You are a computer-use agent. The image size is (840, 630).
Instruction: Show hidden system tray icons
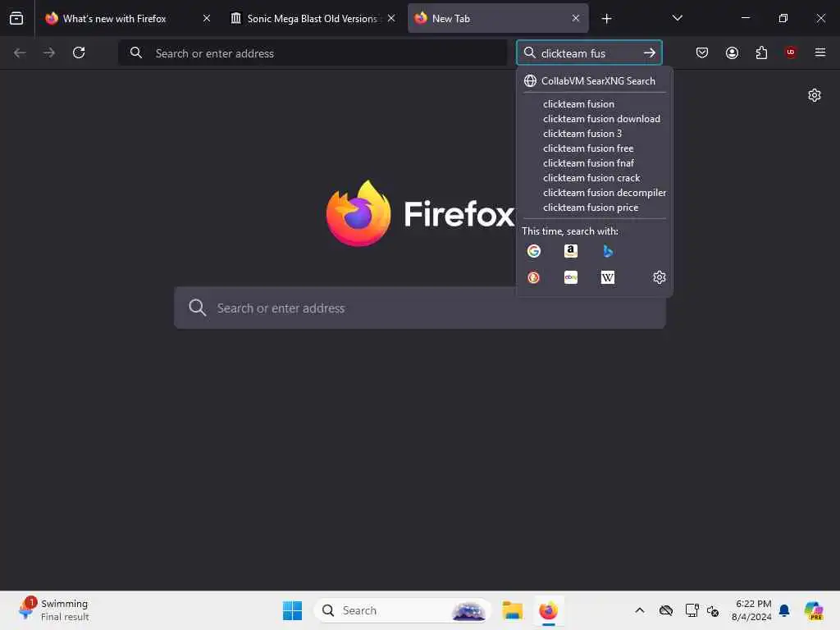tap(640, 610)
